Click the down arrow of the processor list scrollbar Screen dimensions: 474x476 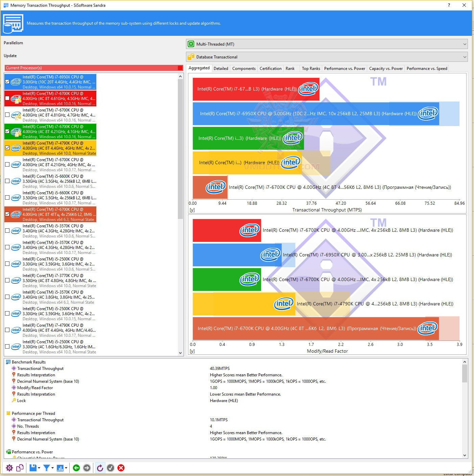coord(180,353)
